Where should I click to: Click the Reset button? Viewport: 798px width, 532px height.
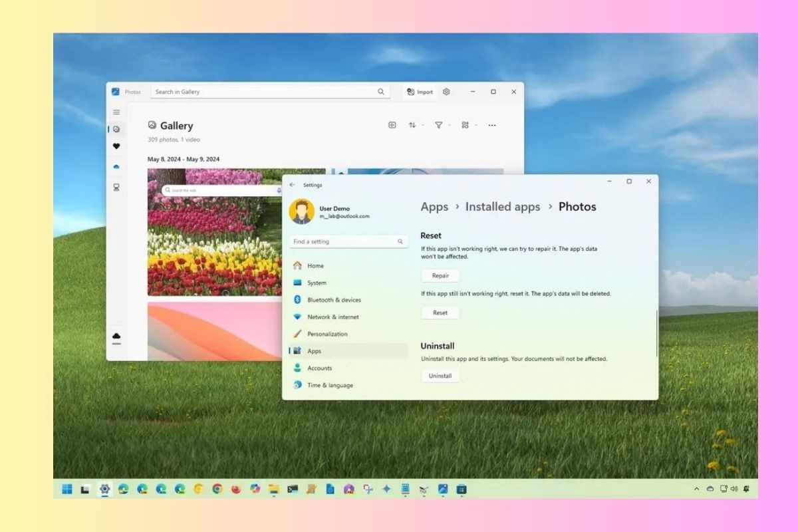click(x=440, y=313)
